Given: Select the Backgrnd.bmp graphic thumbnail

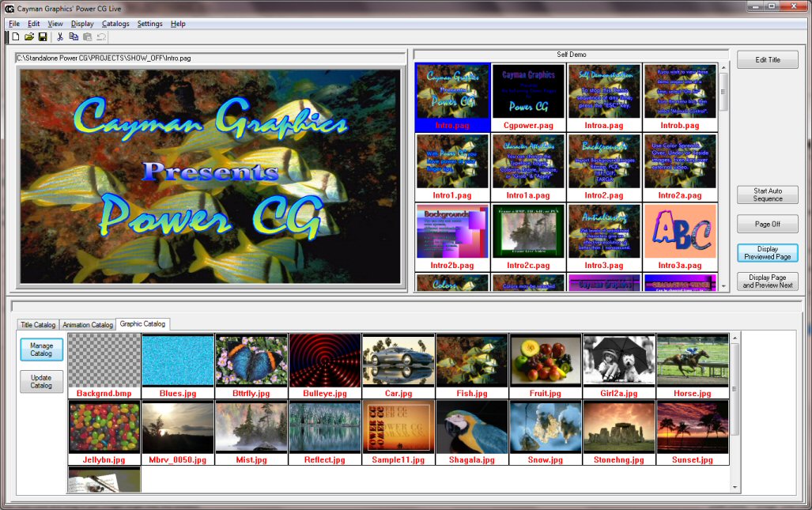Looking at the screenshot, I should click(104, 366).
